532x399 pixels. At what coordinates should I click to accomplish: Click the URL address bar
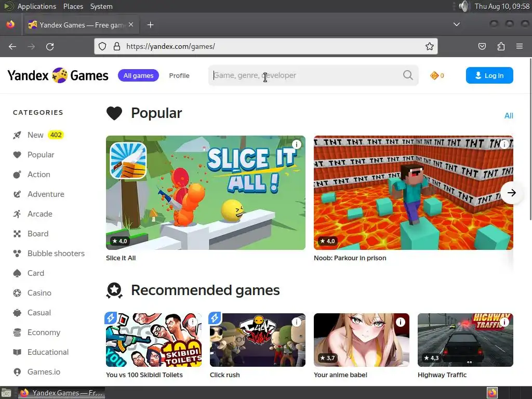pyautogui.click(x=265, y=46)
